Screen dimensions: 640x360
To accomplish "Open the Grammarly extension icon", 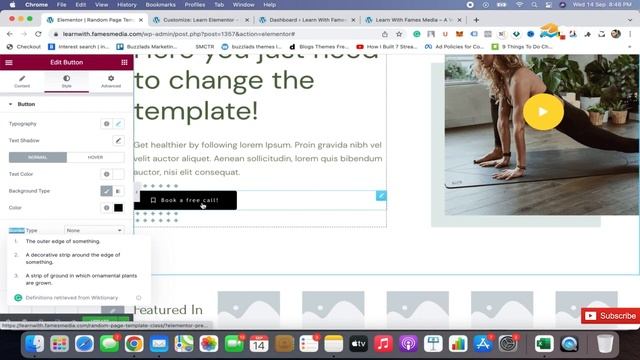I will coord(416,34).
